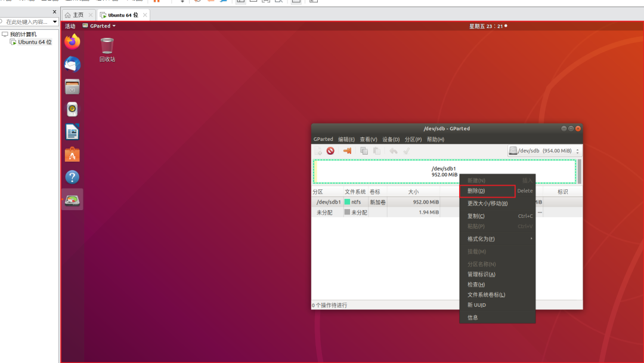Close the Ubuntu 64 位 tab
The height and width of the screenshot is (363, 644).
pyautogui.click(x=145, y=15)
